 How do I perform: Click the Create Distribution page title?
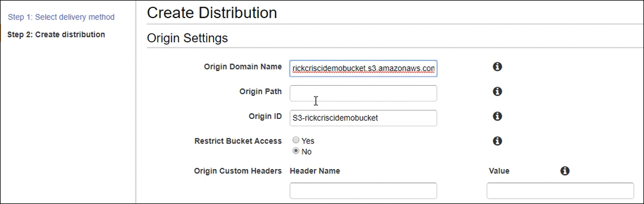coord(212,13)
